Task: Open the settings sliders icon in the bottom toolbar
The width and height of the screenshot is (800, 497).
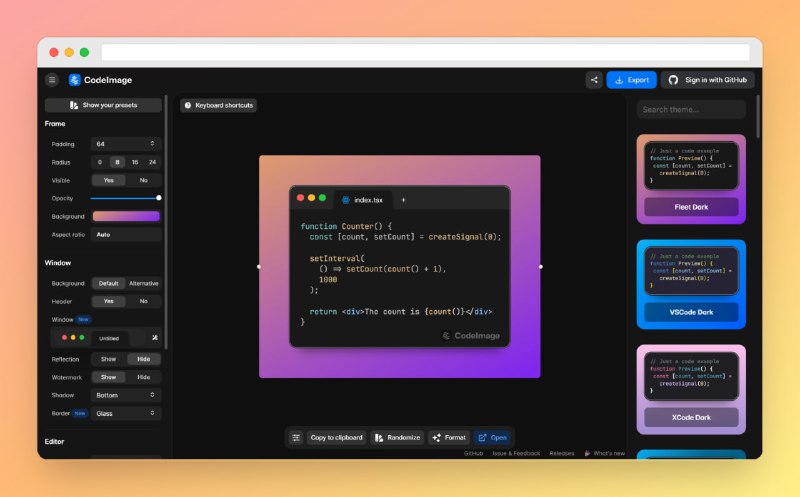Action: click(x=296, y=437)
